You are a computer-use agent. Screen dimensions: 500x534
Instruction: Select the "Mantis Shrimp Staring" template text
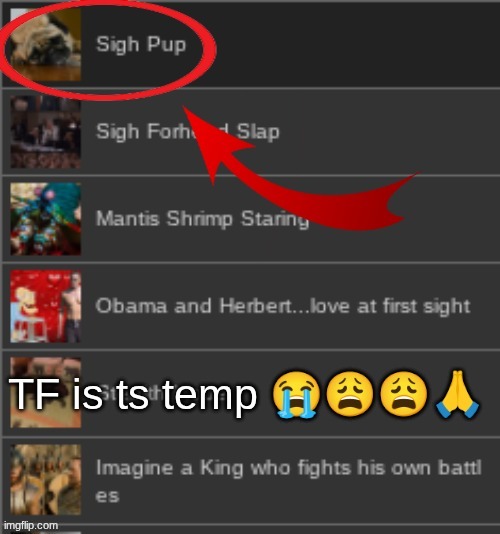point(203,219)
